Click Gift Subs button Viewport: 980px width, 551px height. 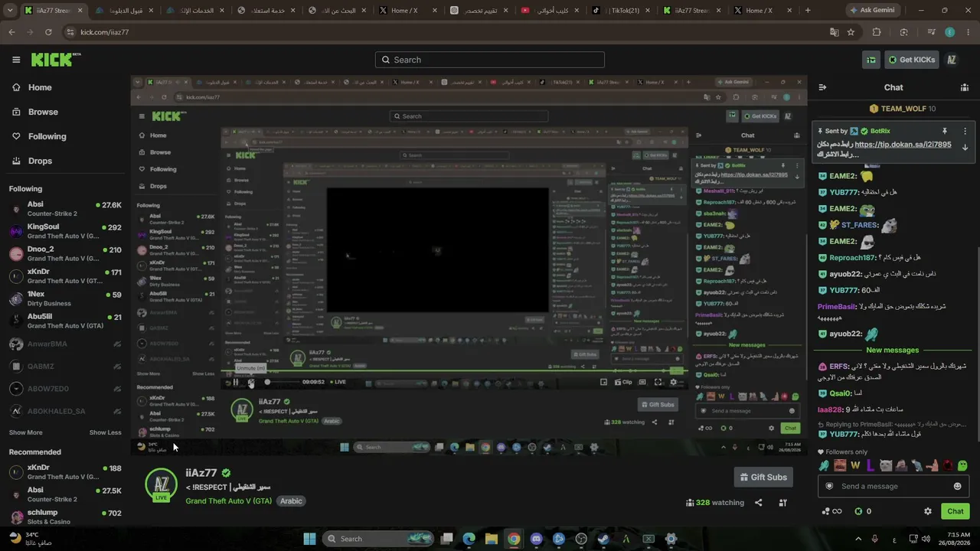[x=763, y=477]
